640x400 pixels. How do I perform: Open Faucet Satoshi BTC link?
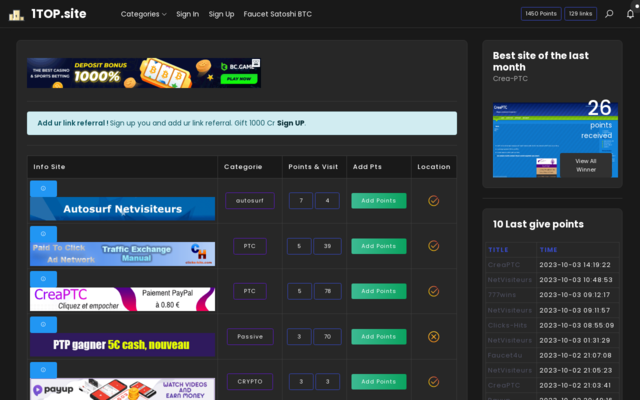[278, 14]
